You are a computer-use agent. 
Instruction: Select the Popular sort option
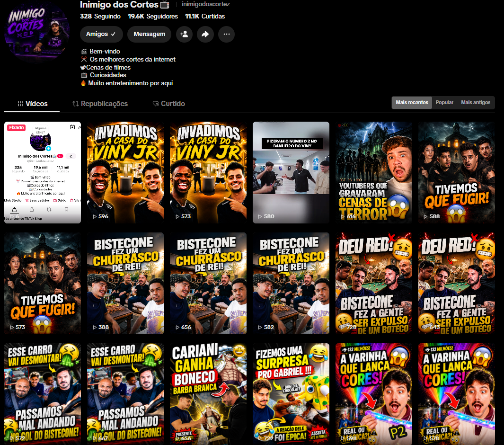444,103
